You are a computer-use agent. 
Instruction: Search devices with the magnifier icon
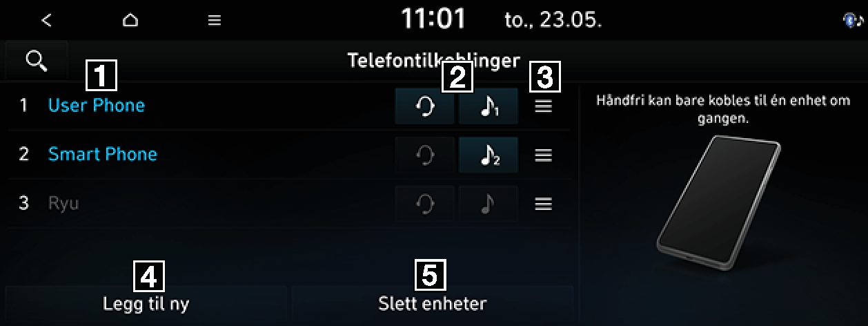click(x=36, y=60)
